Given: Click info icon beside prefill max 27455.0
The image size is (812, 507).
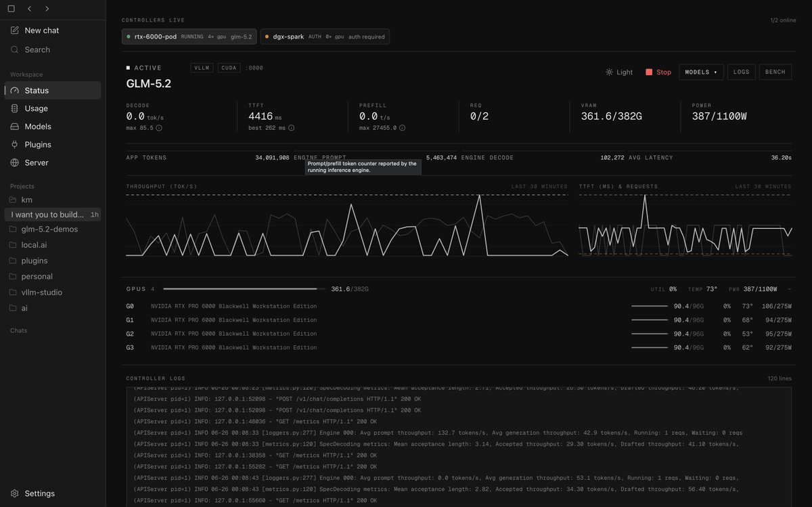Looking at the screenshot, I should [402, 127].
